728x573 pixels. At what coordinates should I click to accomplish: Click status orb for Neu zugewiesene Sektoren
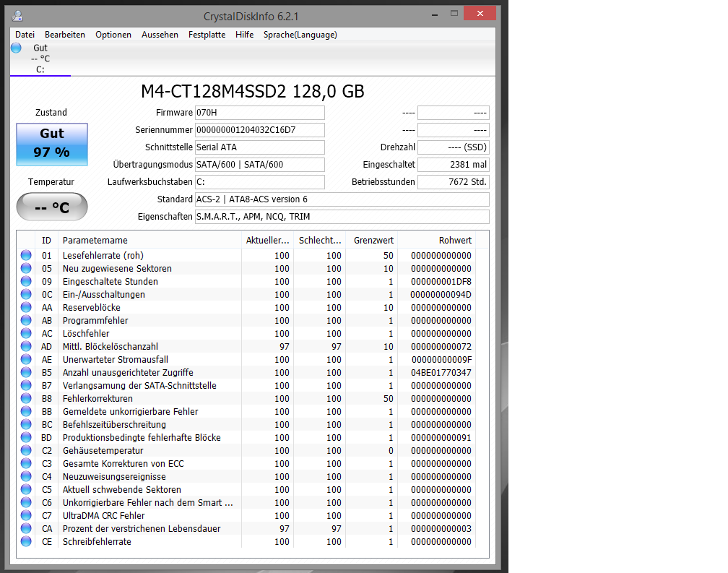pyautogui.click(x=26, y=268)
